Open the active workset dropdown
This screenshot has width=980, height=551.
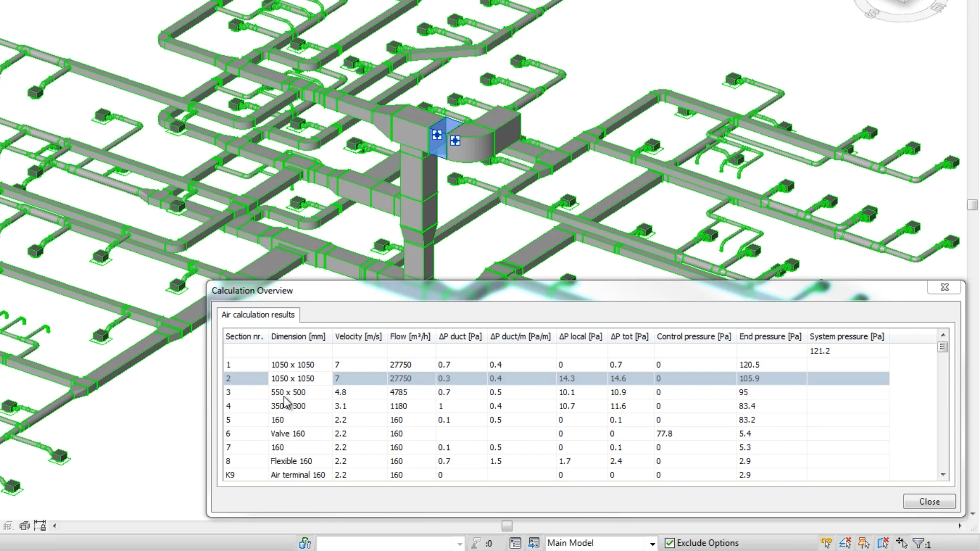[x=459, y=543]
